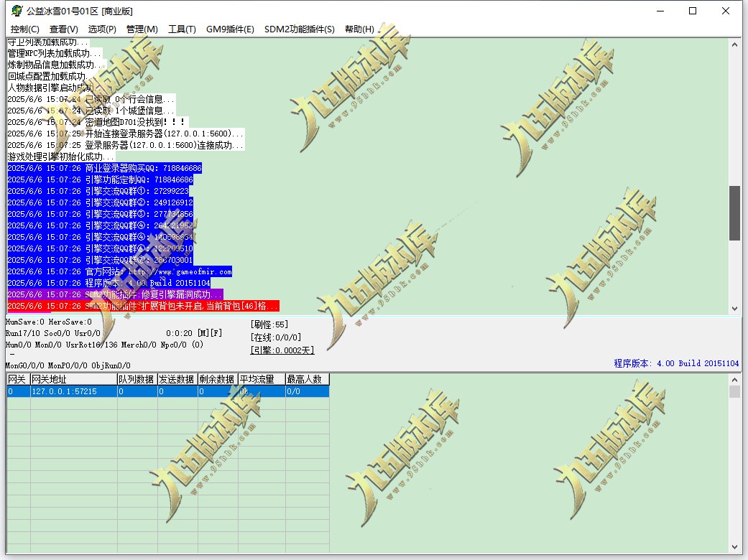Click the [在线:0/0/0] status label
Viewport: 748px width, 560px height.
(x=276, y=337)
